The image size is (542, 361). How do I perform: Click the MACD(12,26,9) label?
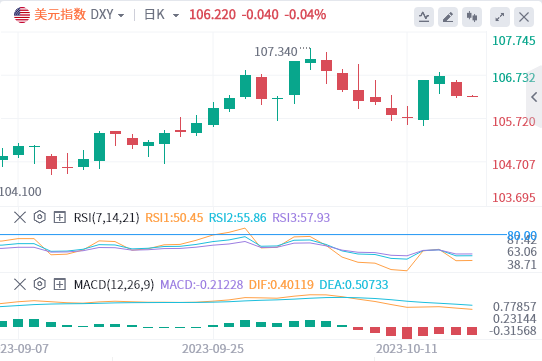pyautogui.click(x=114, y=285)
